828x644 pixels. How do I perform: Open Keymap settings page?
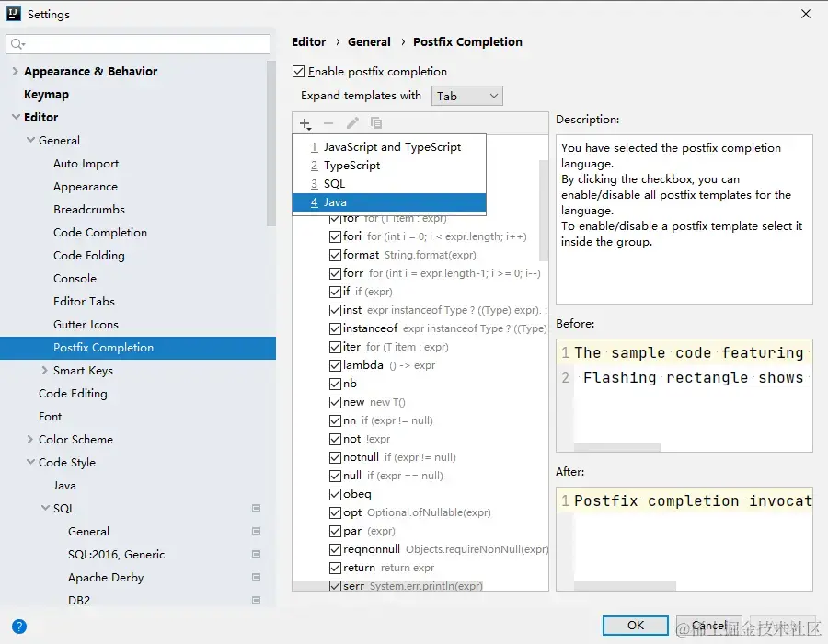(47, 95)
